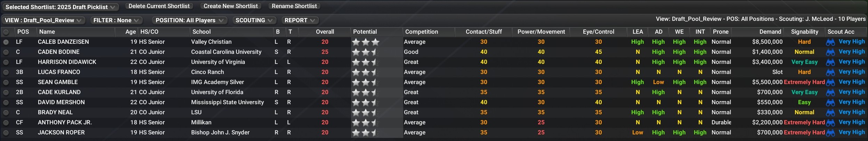
Task: Click binoculars icon for Cade Kurland
Action: point(830,92)
